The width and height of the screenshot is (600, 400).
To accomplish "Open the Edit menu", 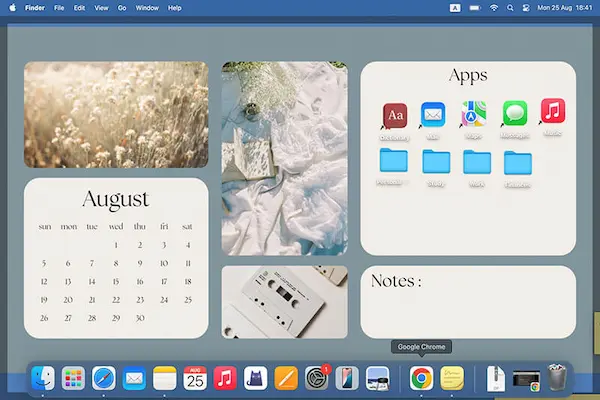I will [x=79, y=8].
